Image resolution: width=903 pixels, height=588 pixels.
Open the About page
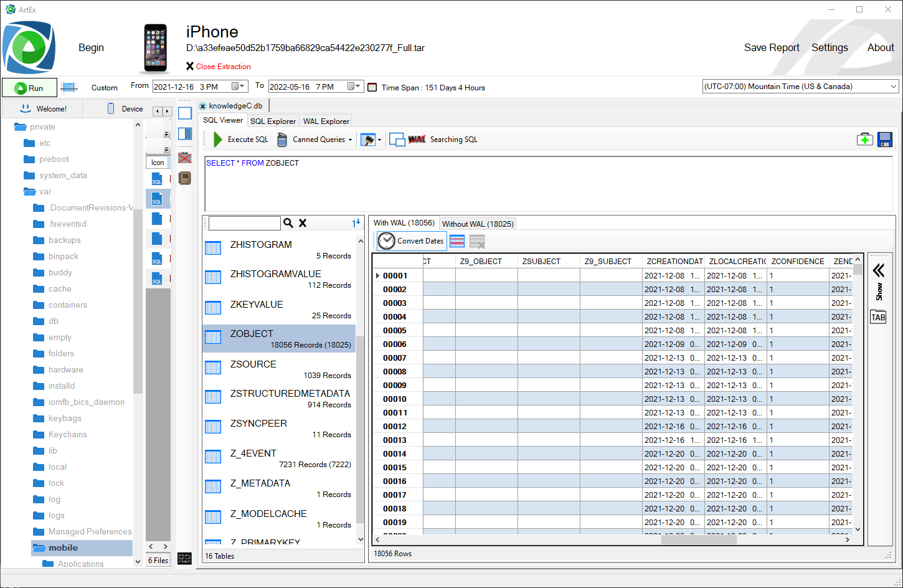[x=881, y=48]
